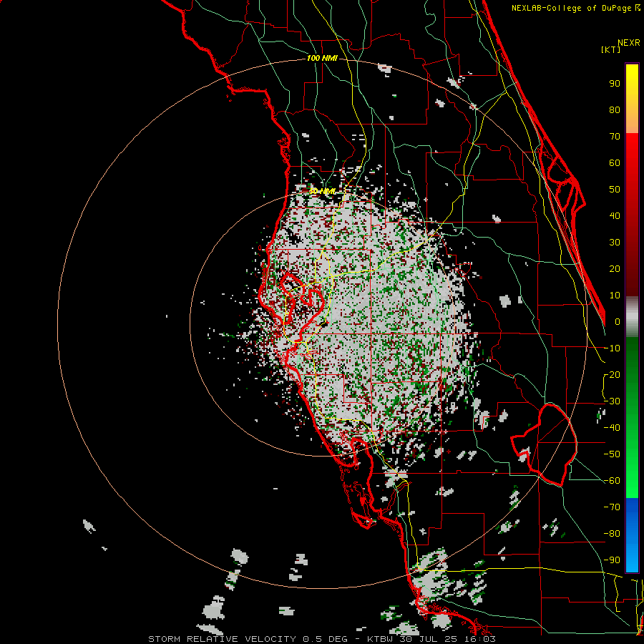Click the red outbound segment of color bar
644x644 pixels.
click(632, 215)
